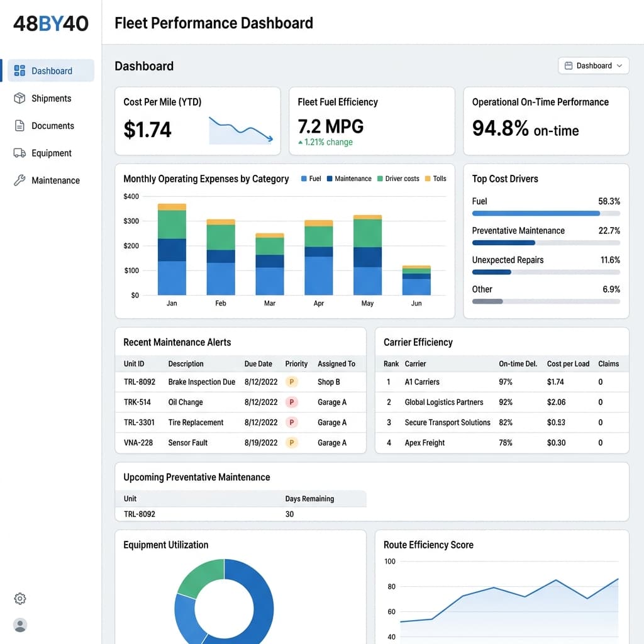Viewport: 644px width, 644px height.
Task: Open the Dashboard dropdown chevron
Action: coord(619,65)
